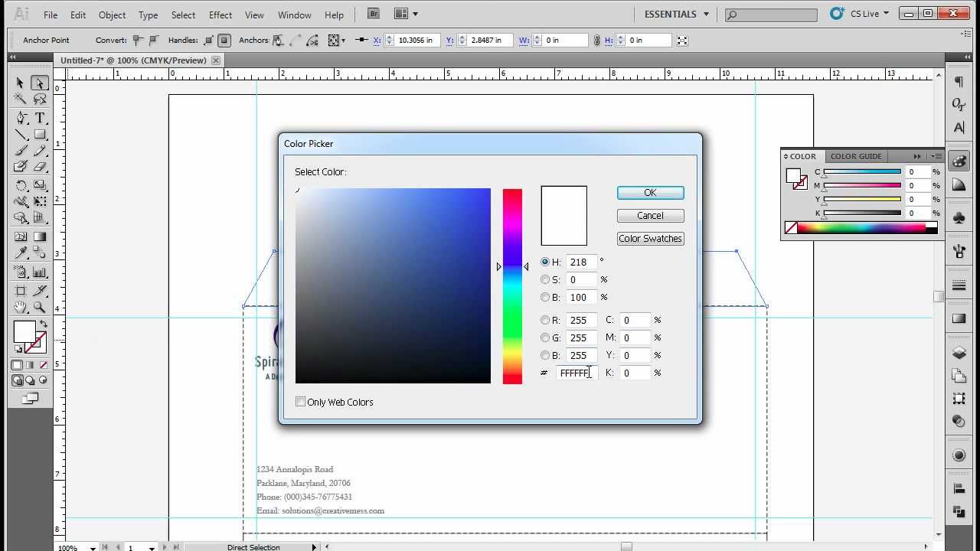
Task: Select the Scale tool
Action: coord(40,185)
